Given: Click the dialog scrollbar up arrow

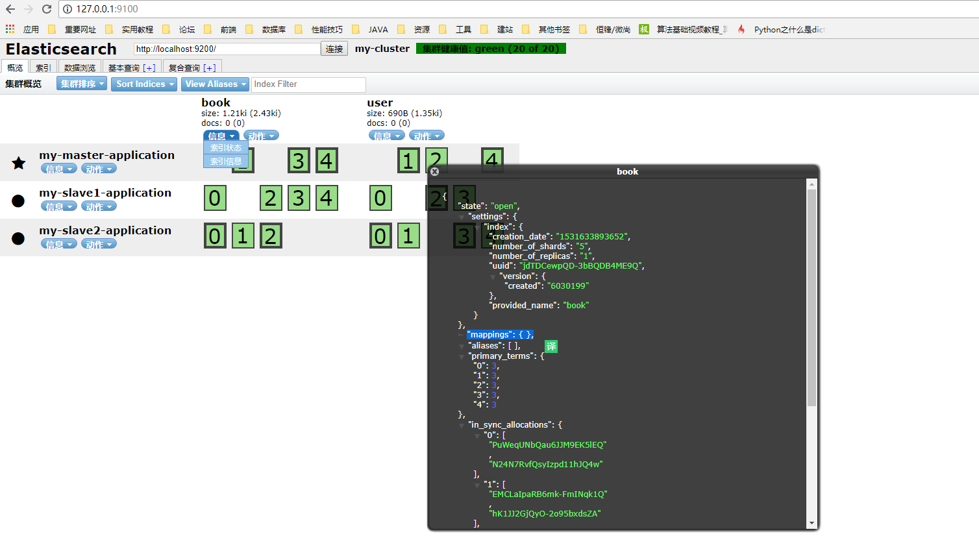Looking at the screenshot, I should [812, 184].
